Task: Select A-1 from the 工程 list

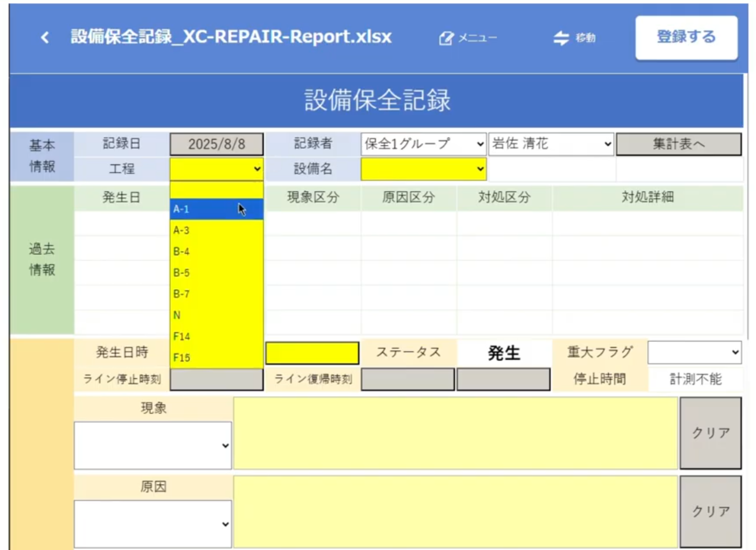Action: tap(216, 209)
